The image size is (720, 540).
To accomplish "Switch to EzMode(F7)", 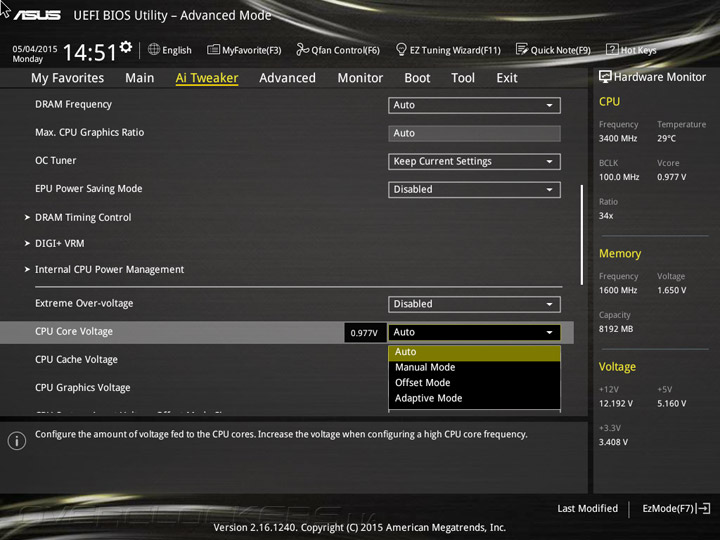I will (x=676, y=509).
